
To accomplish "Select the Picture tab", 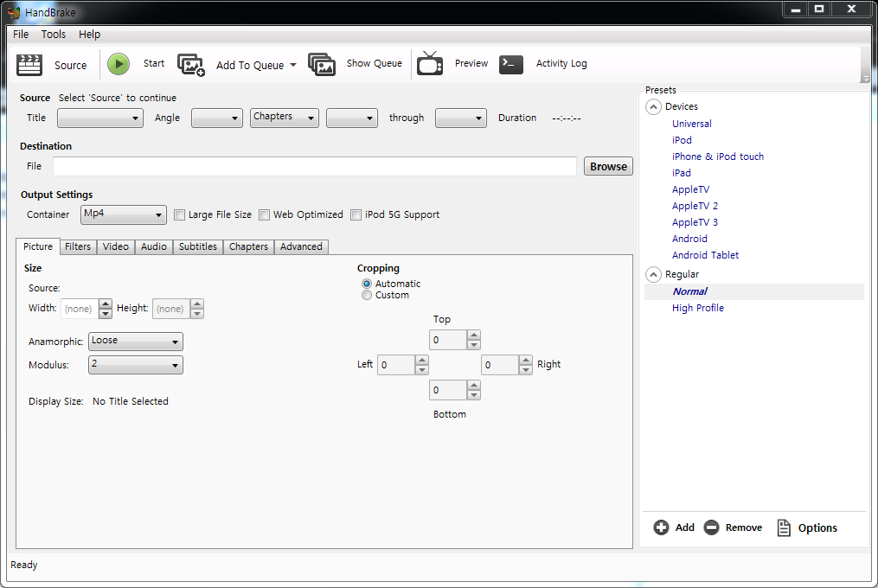I will point(37,246).
